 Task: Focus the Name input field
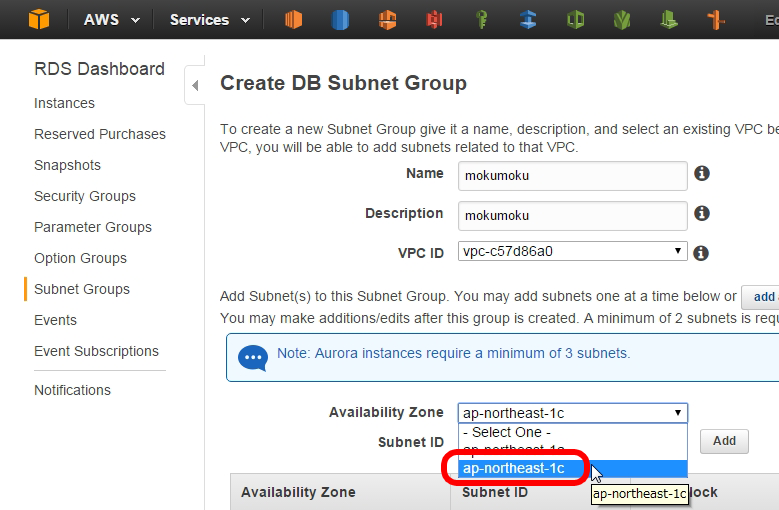tap(572, 175)
